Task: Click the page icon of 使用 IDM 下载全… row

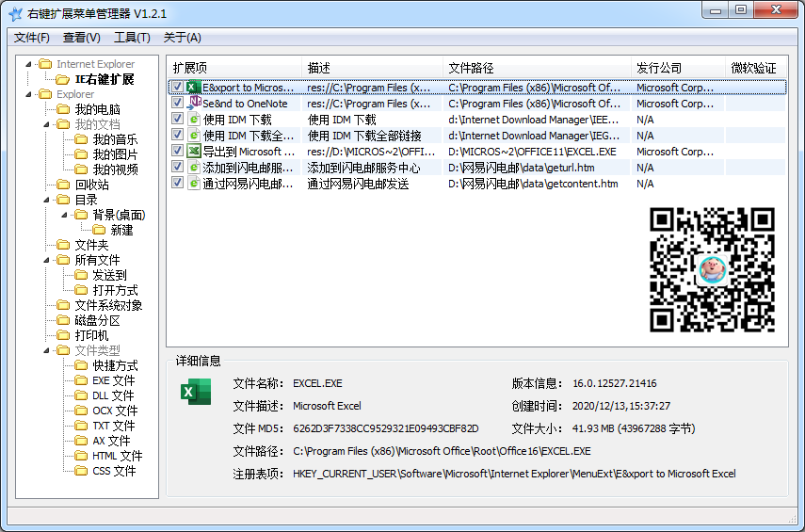Action: 194,135
